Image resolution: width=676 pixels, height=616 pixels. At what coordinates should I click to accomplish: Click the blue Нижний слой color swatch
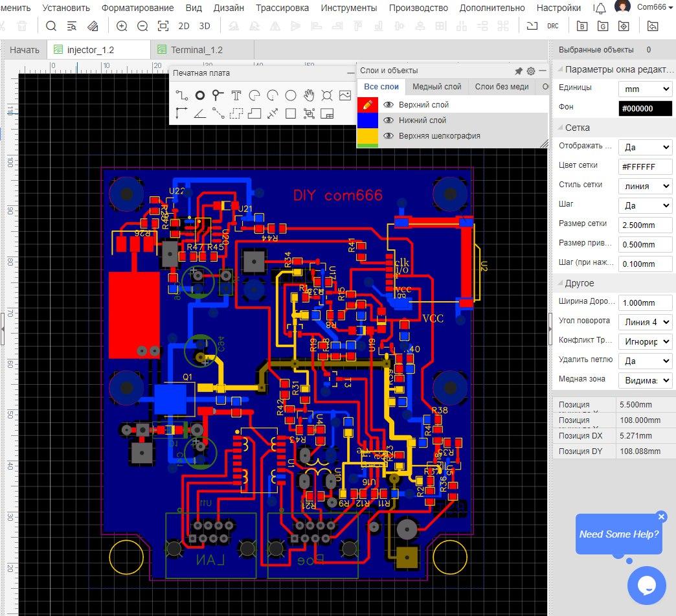tap(368, 120)
